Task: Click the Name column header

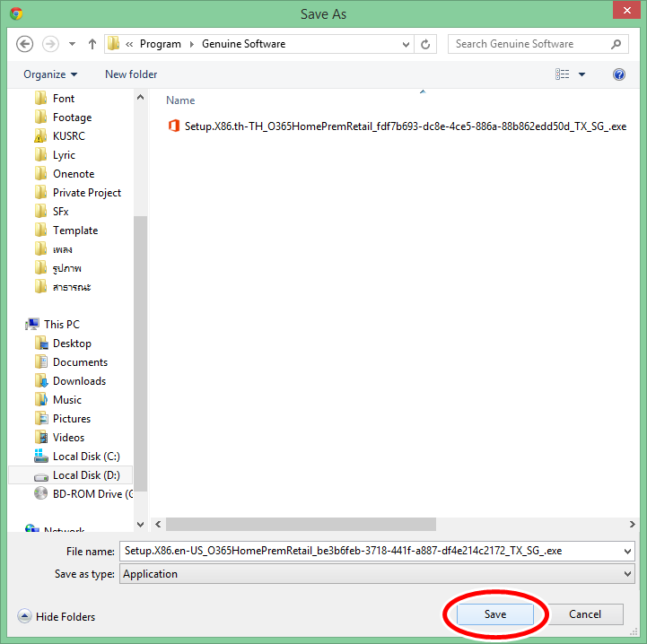Action: click(180, 100)
